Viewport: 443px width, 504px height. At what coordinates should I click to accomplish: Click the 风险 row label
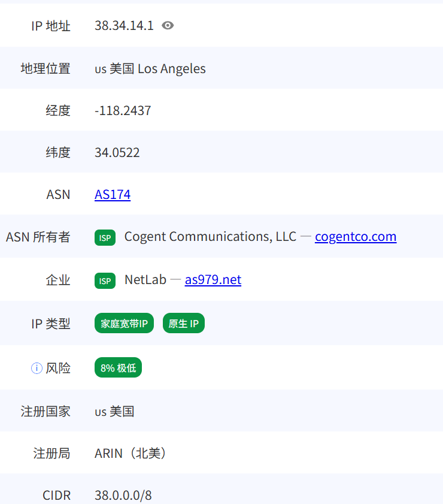tap(58, 368)
